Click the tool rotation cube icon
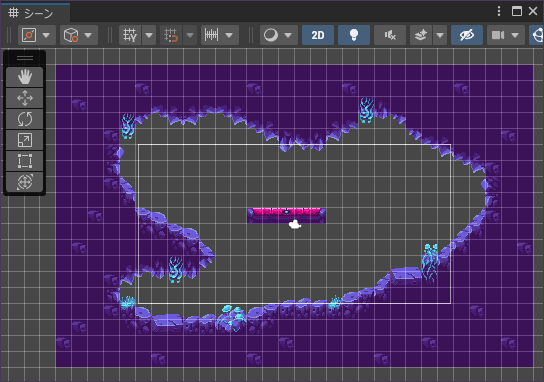Screen dimensions: 544x382 (71, 35)
